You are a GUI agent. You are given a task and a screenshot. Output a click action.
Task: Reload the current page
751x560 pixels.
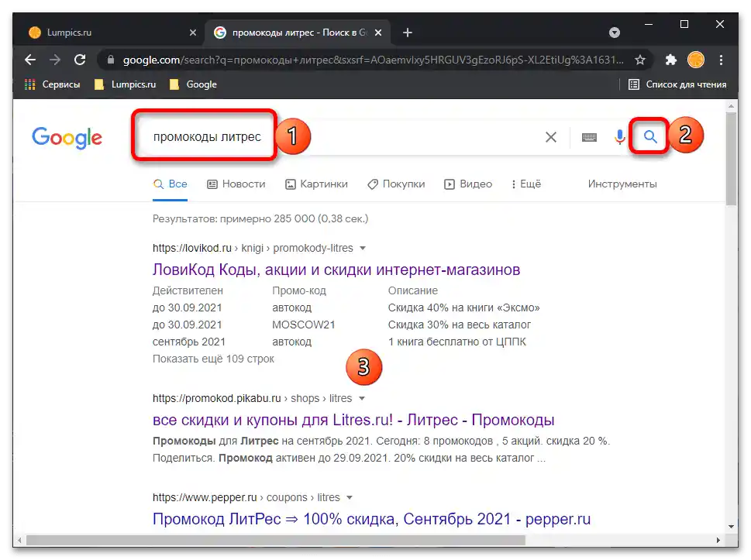80,60
